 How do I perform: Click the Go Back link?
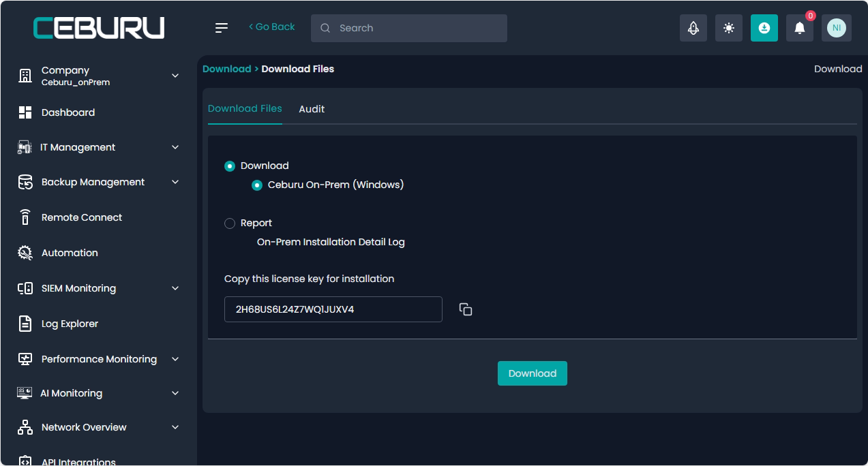(x=272, y=27)
